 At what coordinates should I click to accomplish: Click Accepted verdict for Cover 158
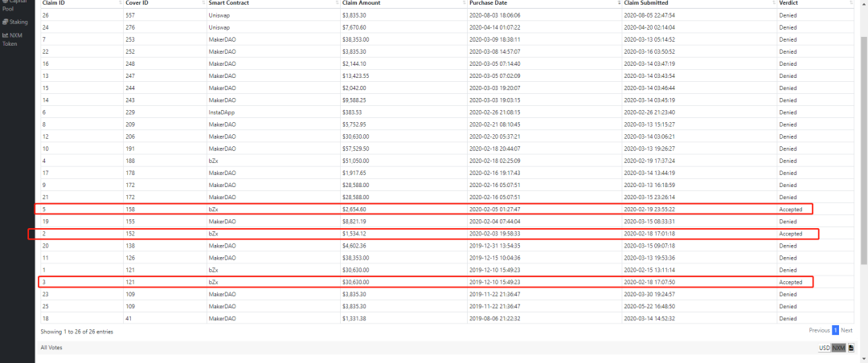point(790,210)
